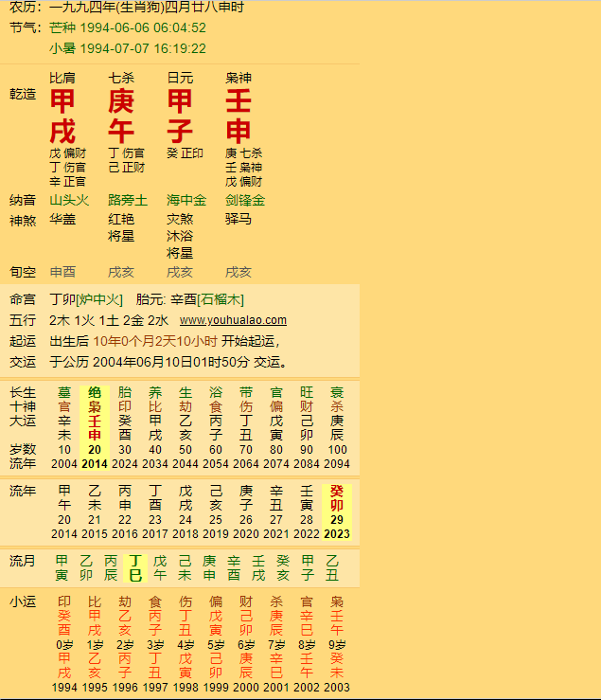This screenshot has width=601, height=700.
Task: Click the large 庚 month stem character
Action: point(121,101)
